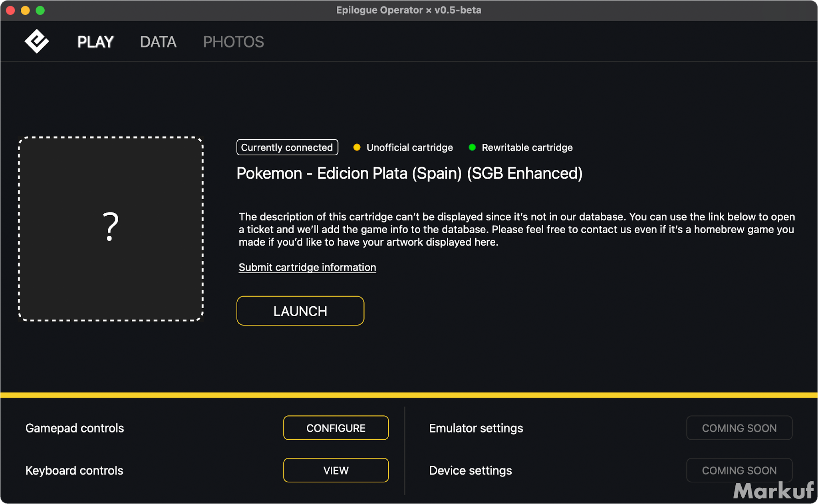Click the Rewritable cartridge label
Viewport: 818px width, 504px height.
pos(527,147)
